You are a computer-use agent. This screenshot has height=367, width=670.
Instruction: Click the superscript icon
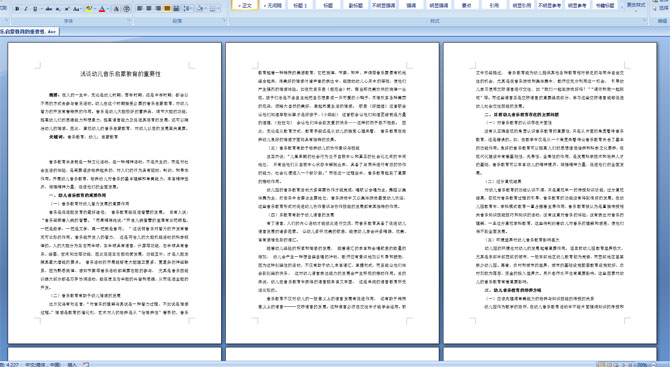(x=67, y=9)
